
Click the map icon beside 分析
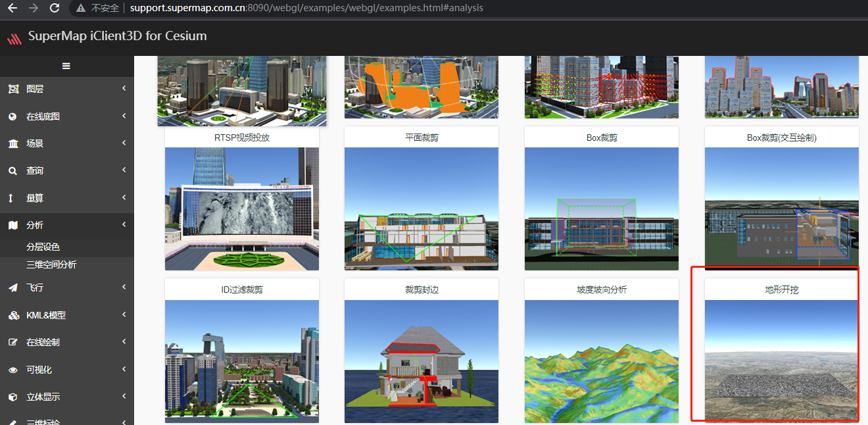point(13,225)
